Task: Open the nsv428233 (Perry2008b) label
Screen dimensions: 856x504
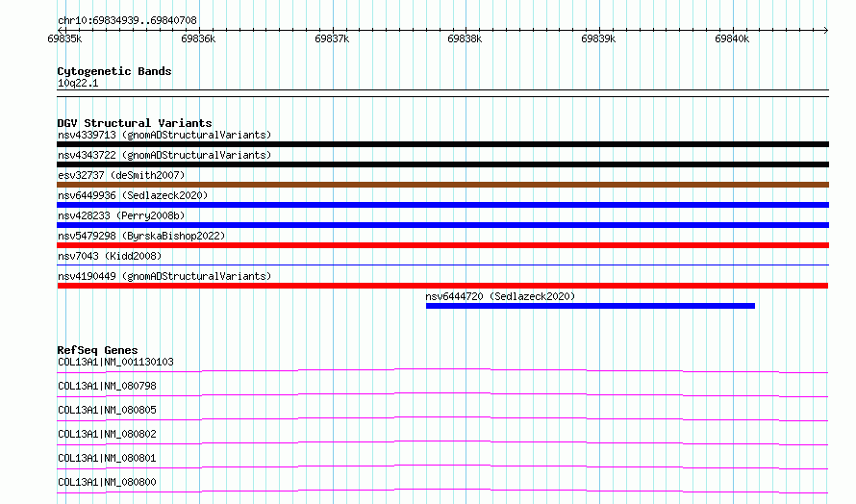Action: tap(121, 215)
